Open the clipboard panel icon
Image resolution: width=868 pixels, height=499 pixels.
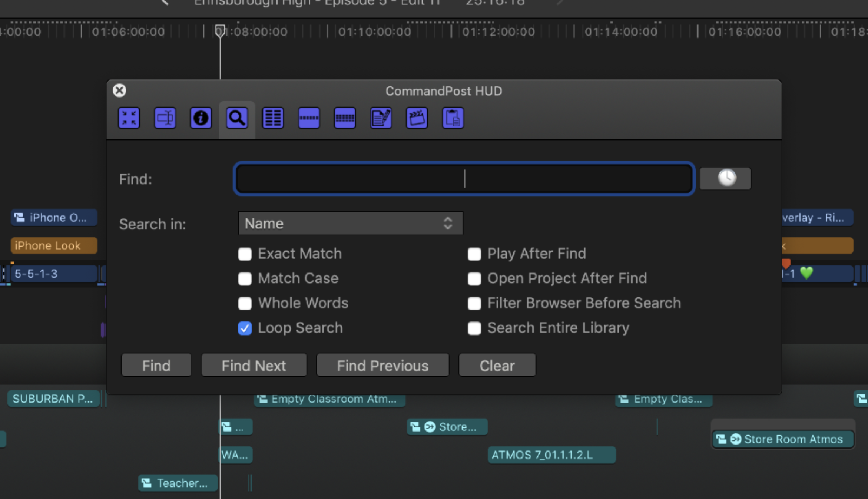tap(453, 118)
